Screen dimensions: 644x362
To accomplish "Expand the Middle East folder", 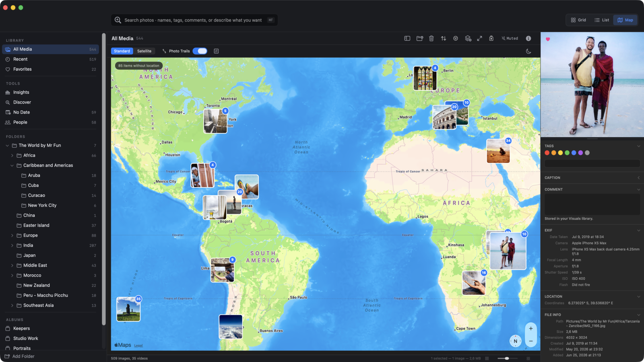I will coord(12,265).
